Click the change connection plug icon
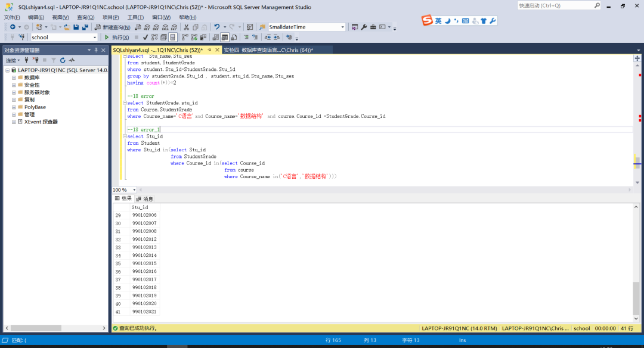The width and height of the screenshot is (644, 348). coord(22,38)
